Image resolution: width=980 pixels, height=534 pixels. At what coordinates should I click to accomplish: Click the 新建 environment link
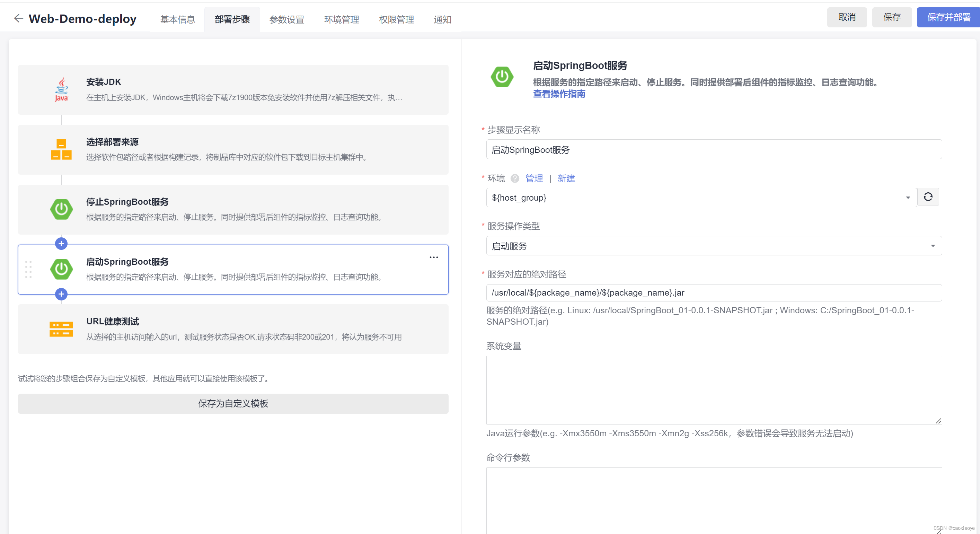tap(566, 178)
